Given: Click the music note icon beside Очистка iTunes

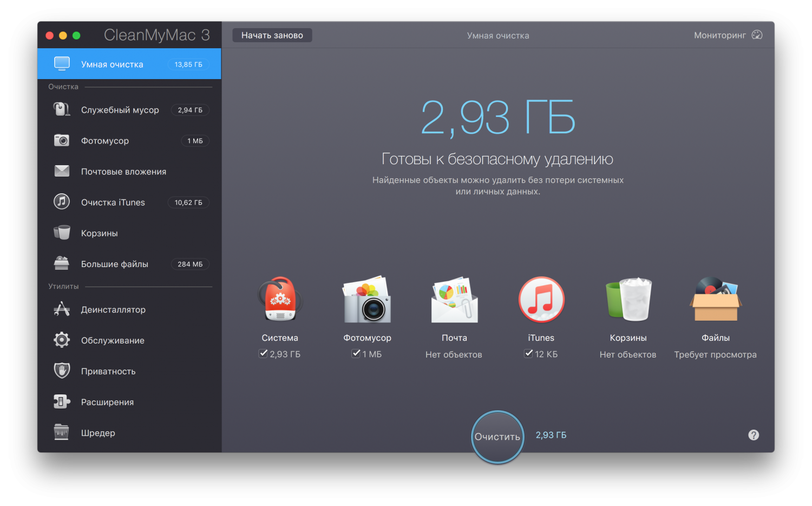Looking at the screenshot, I should (x=62, y=202).
